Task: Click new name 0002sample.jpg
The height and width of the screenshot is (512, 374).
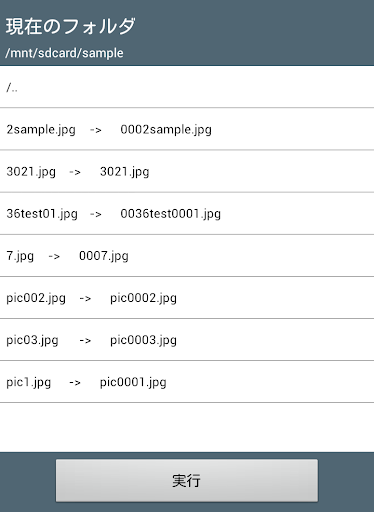Action: pyautogui.click(x=166, y=130)
